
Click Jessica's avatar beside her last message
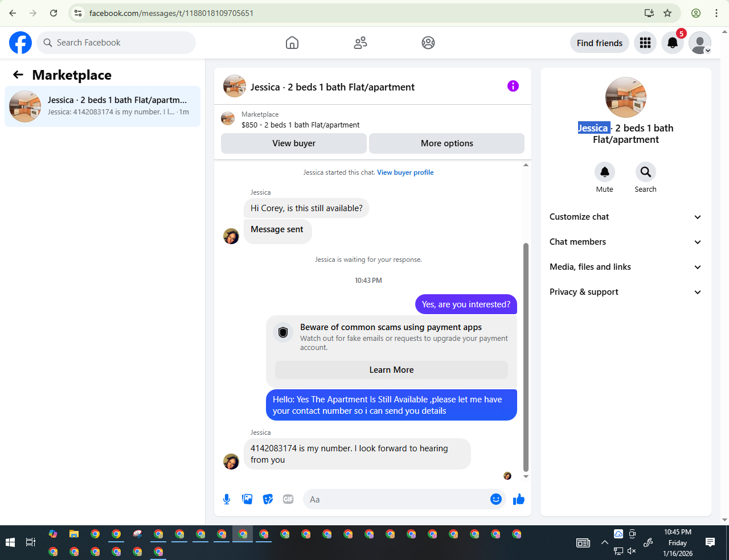tap(231, 461)
